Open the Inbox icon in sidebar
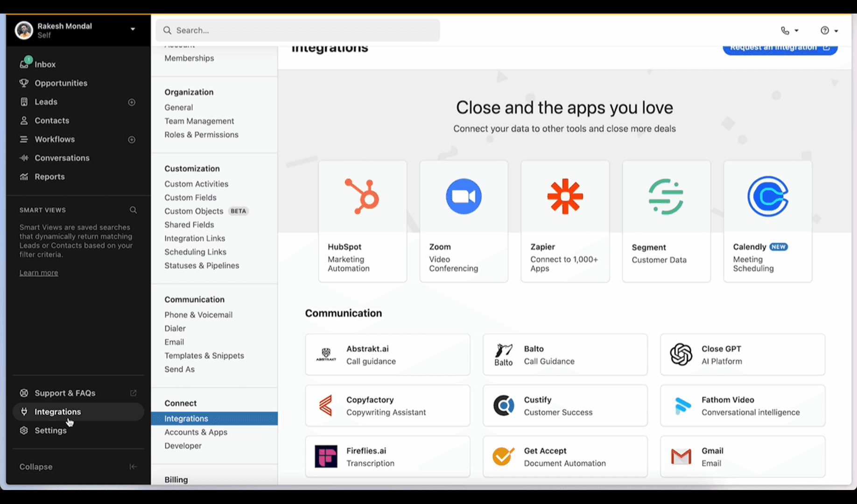 click(x=25, y=63)
